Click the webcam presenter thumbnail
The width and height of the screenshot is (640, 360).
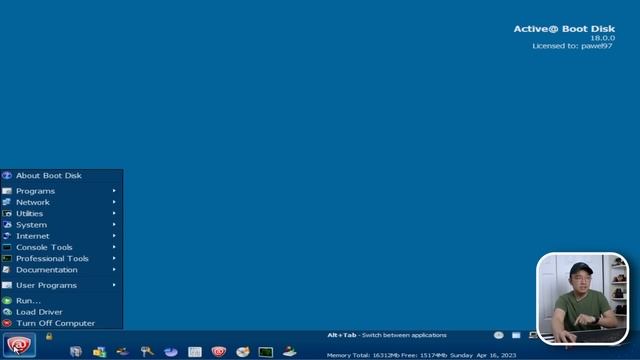click(x=582, y=299)
